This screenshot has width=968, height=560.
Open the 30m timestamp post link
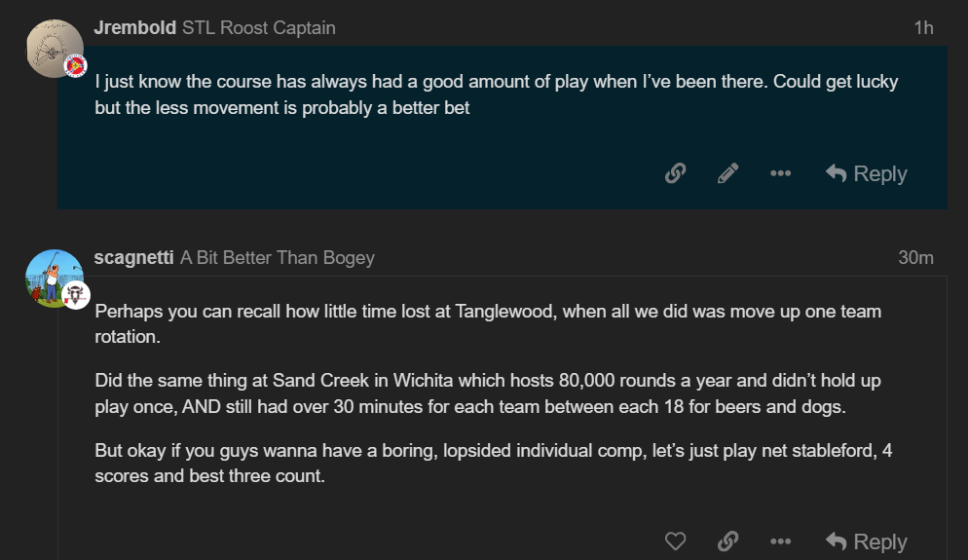click(915, 258)
